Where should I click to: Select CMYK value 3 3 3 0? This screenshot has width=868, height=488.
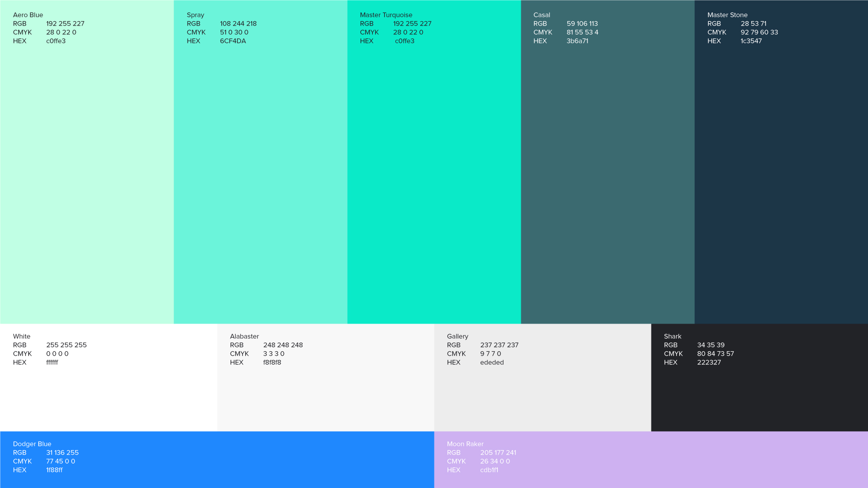point(273,354)
